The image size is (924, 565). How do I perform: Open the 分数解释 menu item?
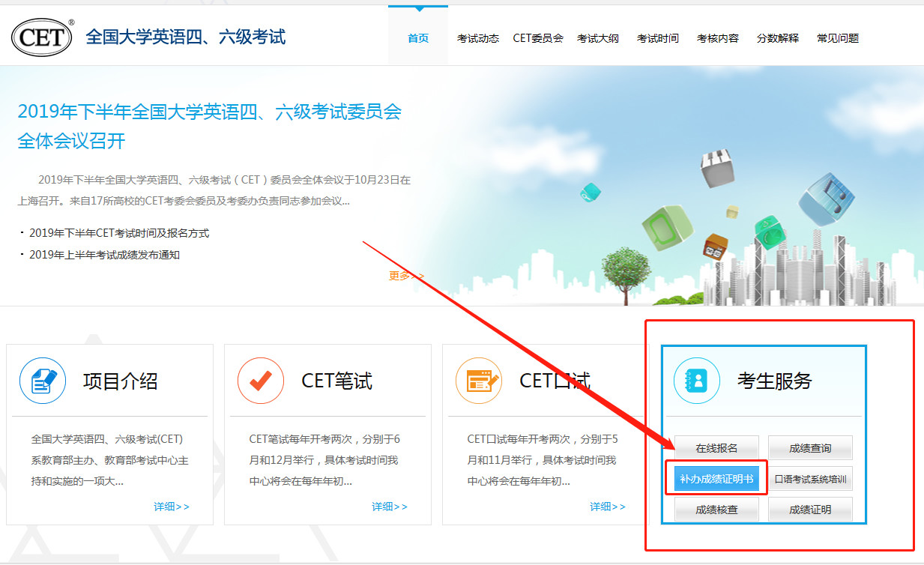pyautogui.click(x=778, y=38)
